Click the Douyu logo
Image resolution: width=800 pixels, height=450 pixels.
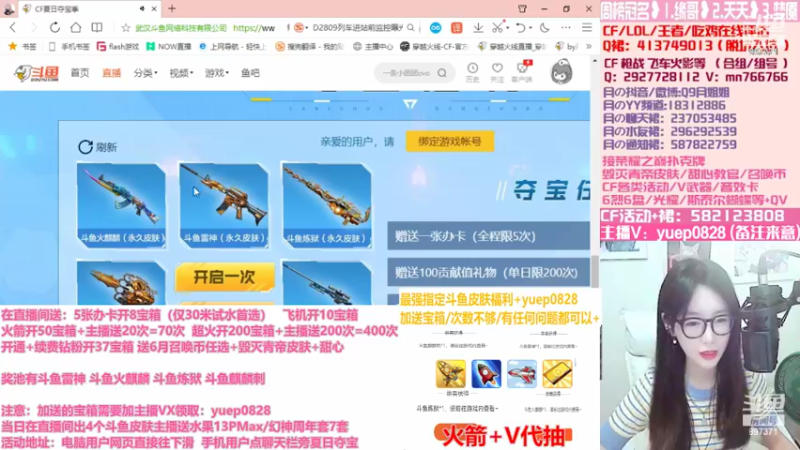(36, 73)
